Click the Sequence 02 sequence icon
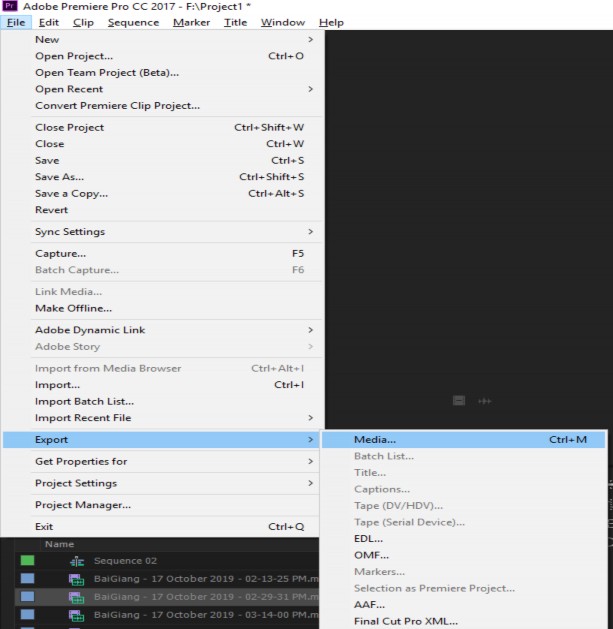The image size is (613, 629). pyautogui.click(x=77, y=561)
